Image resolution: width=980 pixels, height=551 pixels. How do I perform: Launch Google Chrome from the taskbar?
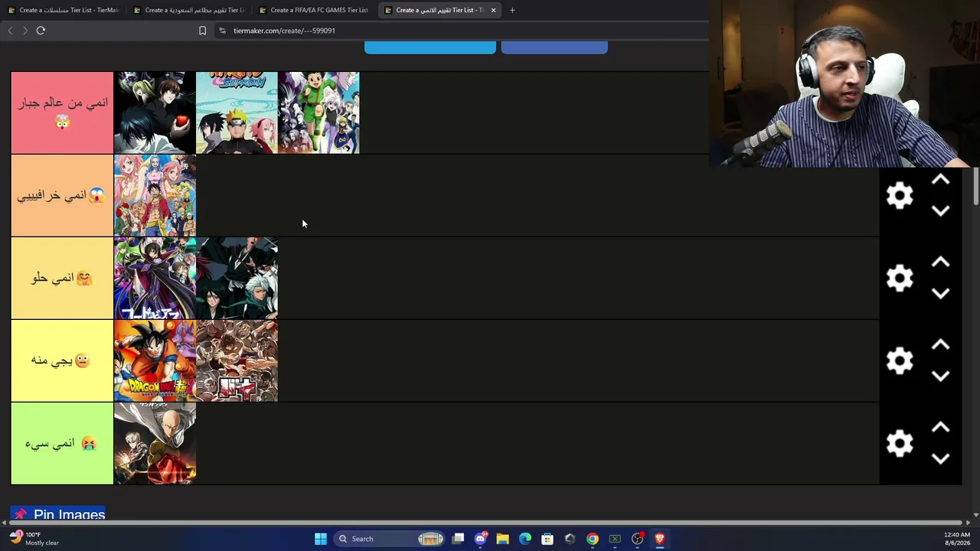tap(593, 539)
